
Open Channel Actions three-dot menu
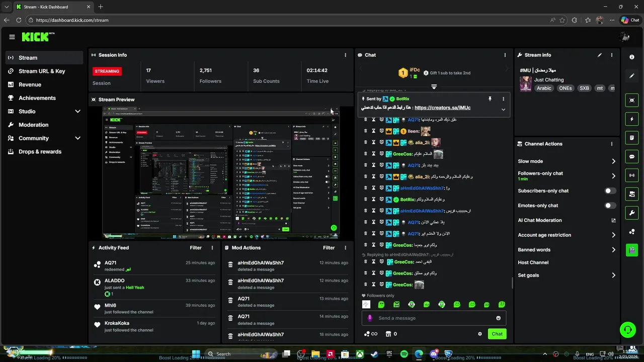612,144
